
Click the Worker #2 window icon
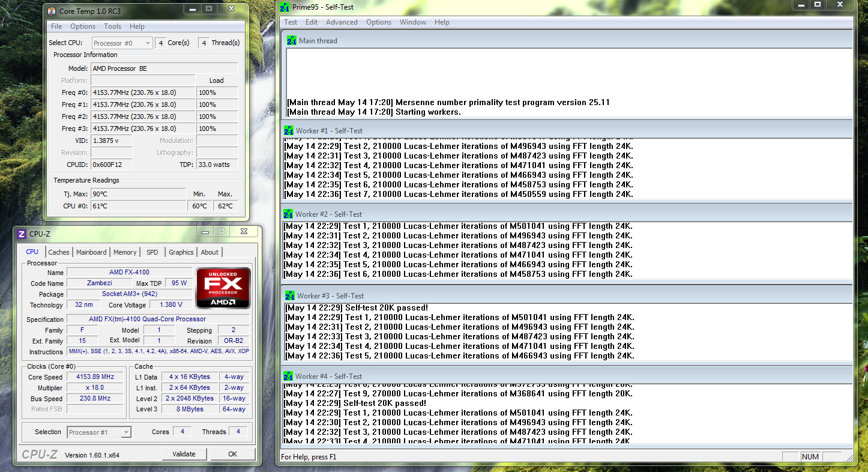pos(288,214)
